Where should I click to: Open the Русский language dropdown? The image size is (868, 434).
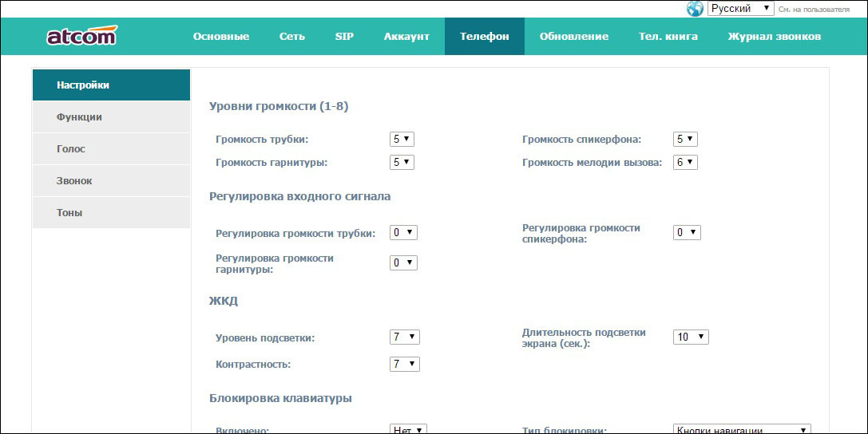[x=740, y=8]
